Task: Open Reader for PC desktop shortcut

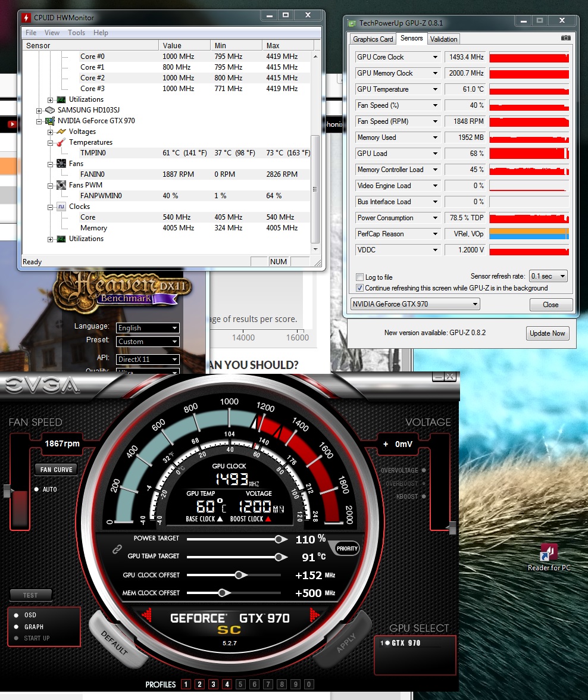Action: 549,557
